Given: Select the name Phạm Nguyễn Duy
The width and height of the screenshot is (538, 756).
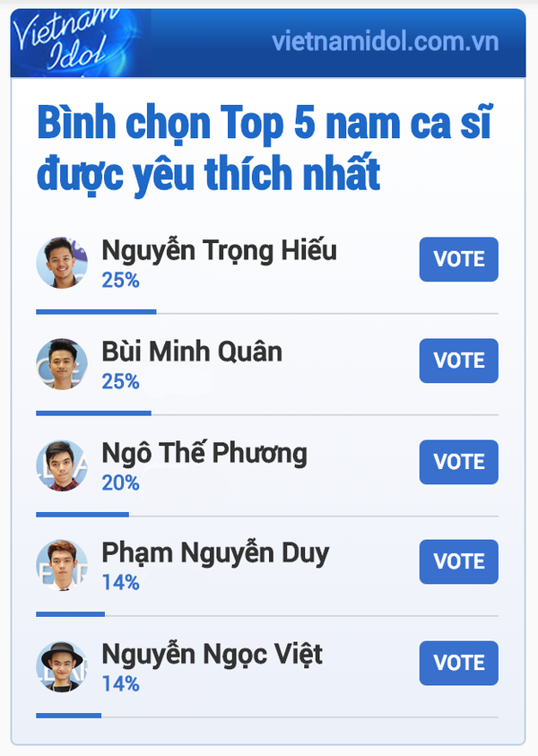Looking at the screenshot, I should click(215, 553).
